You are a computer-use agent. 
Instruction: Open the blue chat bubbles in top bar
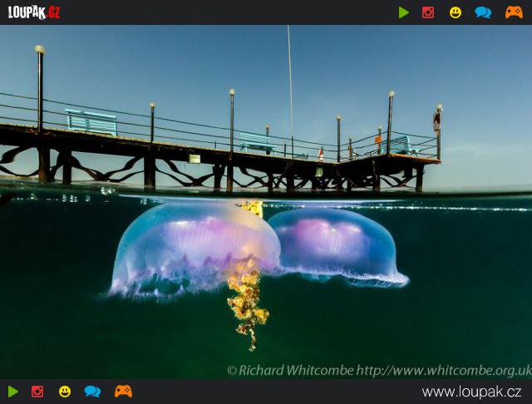click(483, 12)
